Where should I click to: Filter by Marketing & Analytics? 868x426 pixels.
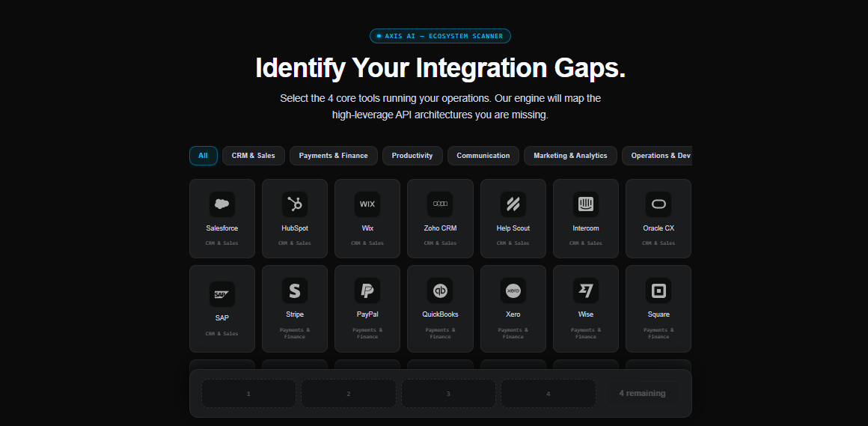[x=570, y=156]
